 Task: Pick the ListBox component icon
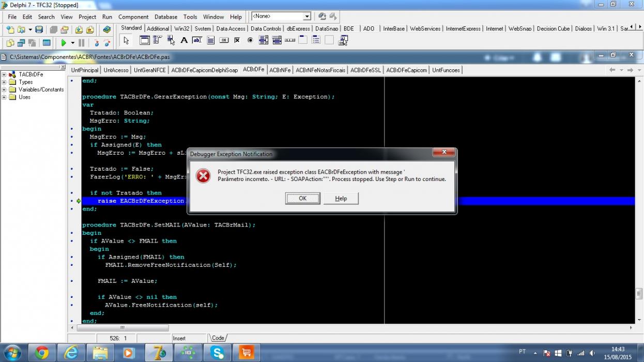pos(264,40)
